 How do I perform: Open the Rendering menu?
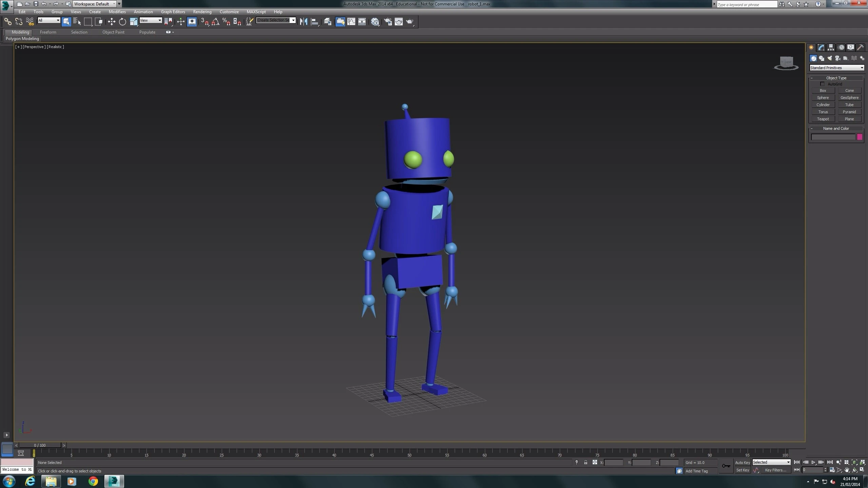[x=202, y=12]
